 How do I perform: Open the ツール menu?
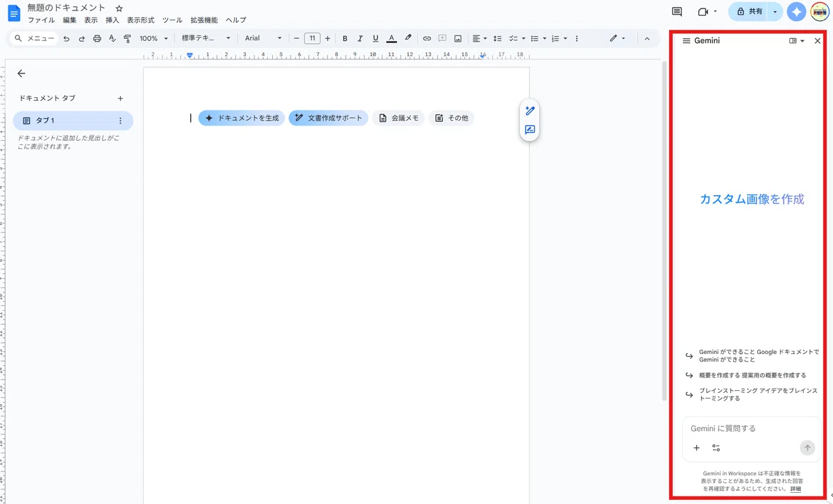pos(172,20)
